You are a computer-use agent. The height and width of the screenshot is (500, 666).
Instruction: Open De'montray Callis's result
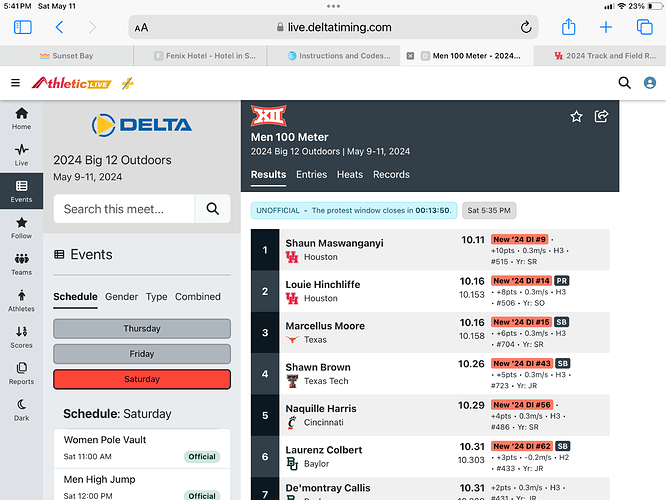click(430, 489)
